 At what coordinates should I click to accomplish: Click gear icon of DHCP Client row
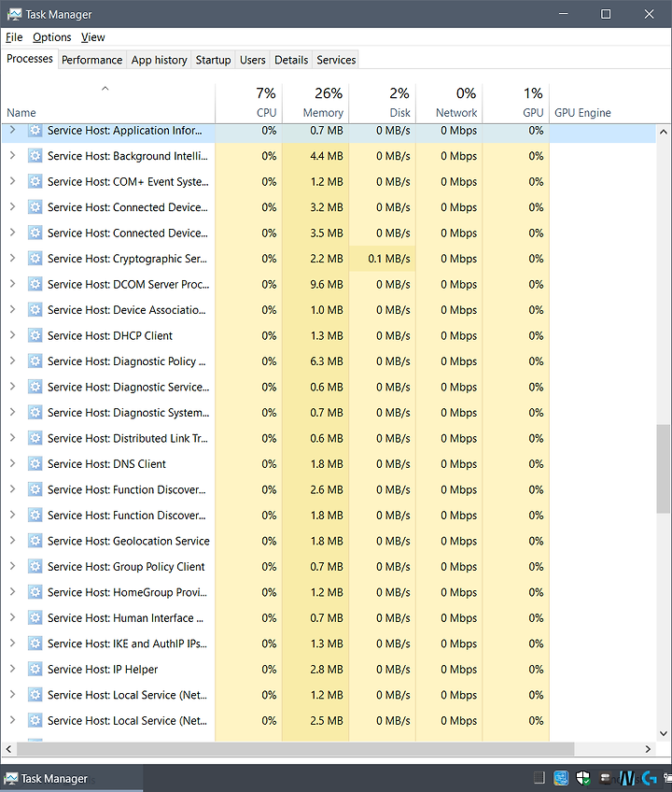35,336
